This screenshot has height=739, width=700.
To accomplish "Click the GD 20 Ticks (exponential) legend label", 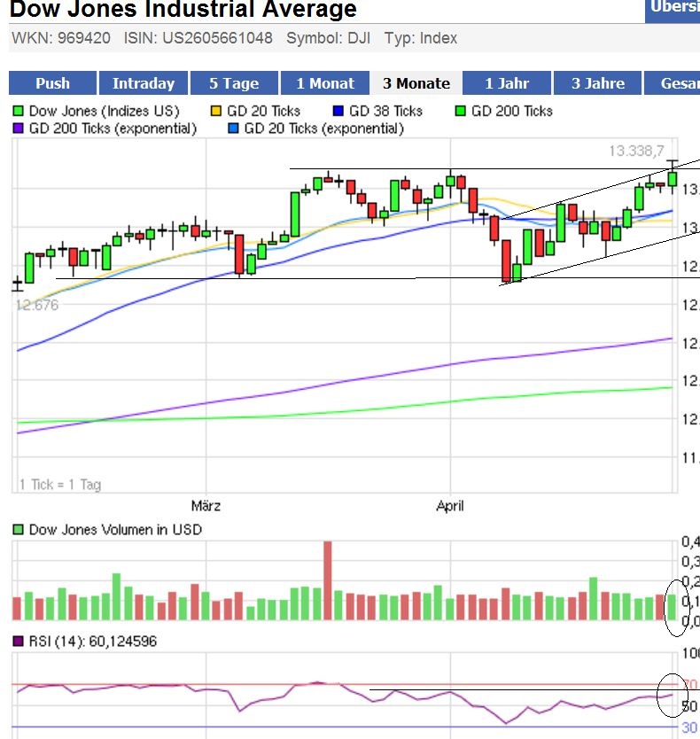I will pyautogui.click(x=323, y=128).
